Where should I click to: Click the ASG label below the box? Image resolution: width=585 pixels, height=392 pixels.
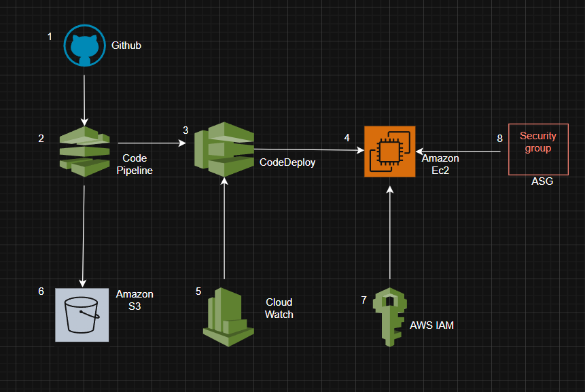point(542,181)
